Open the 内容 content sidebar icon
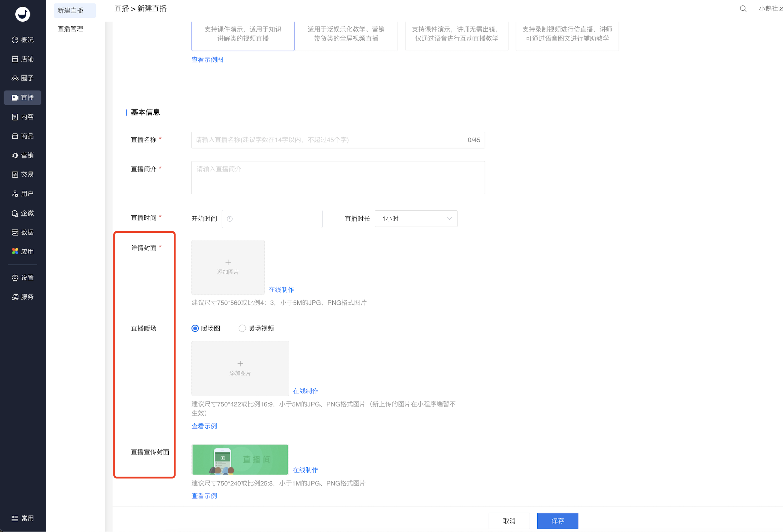Screen dimensions: 783x532 coord(15,117)
